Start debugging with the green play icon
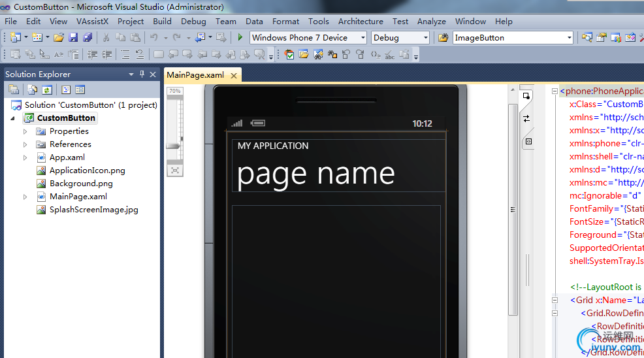 point(240,37)
